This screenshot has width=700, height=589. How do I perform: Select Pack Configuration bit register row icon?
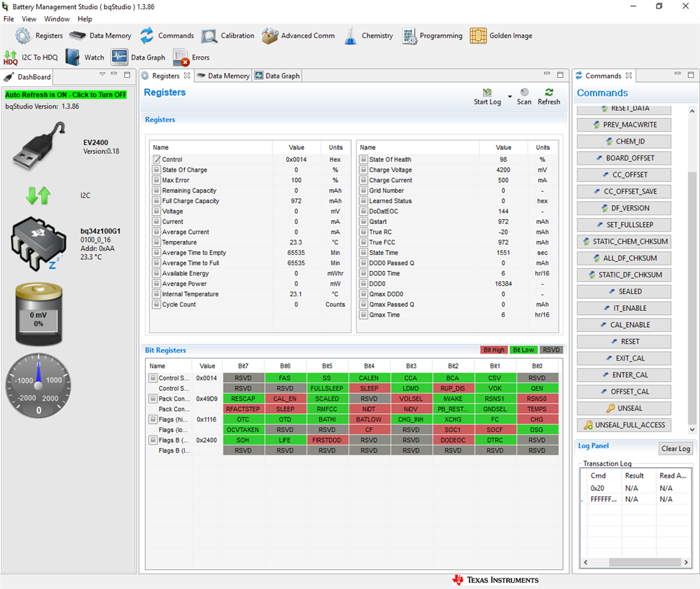pyautogui.click(x=152, y=399)
